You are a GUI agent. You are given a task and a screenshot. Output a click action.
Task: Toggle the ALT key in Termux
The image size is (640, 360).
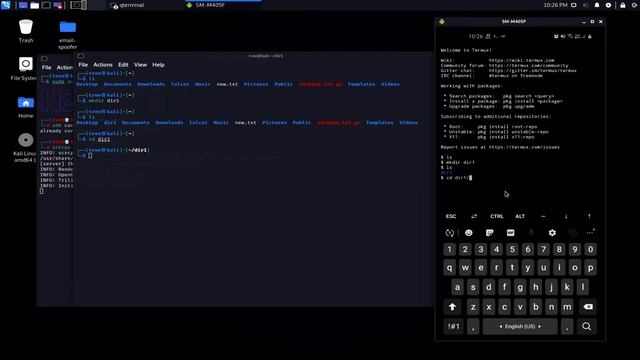[520, 216]
